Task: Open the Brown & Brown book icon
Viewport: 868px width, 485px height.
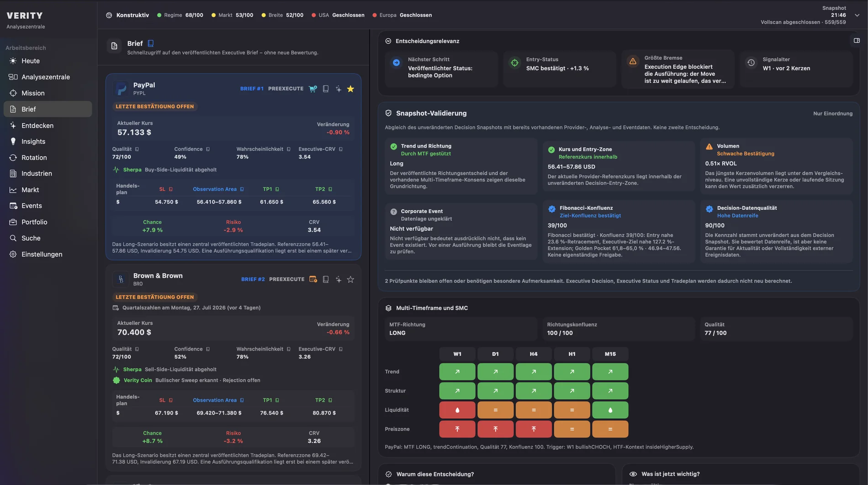Action: [x=326, y=279]
